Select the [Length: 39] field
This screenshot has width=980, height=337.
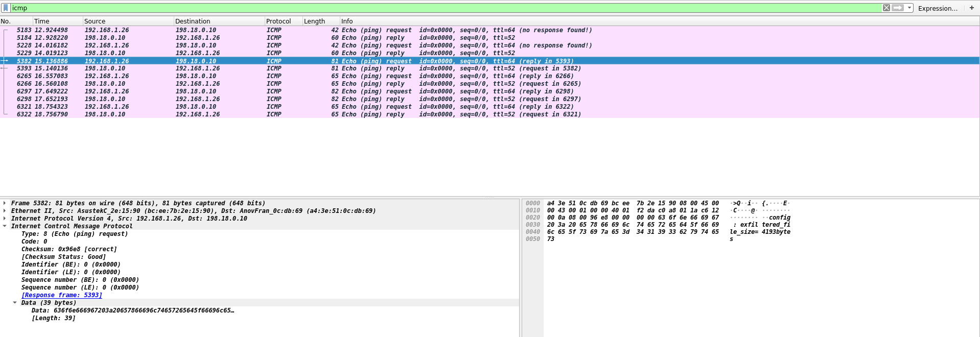(54, 318)
